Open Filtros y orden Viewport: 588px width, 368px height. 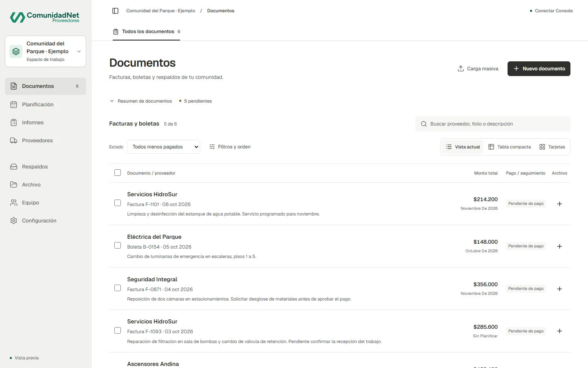pos(230,147)
